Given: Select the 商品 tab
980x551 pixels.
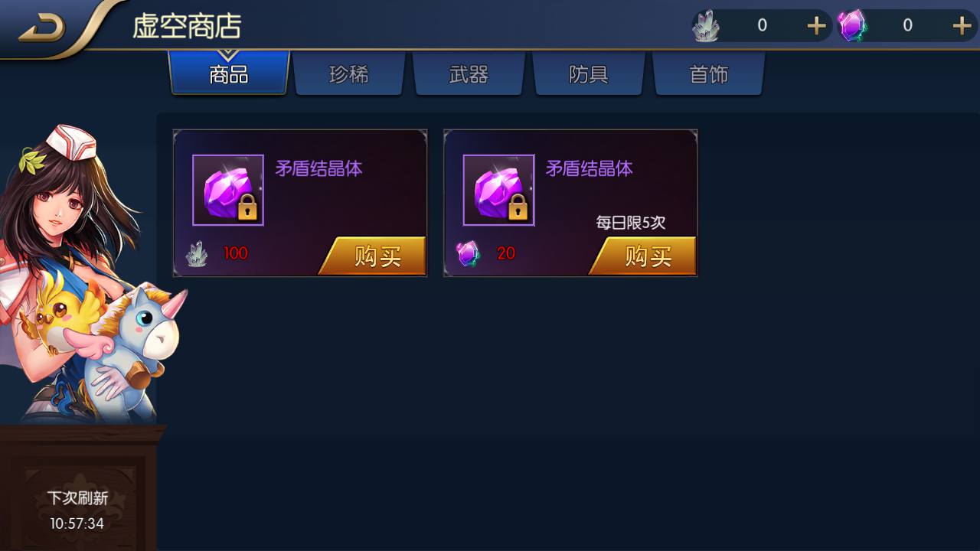Looking at the screenshot, I should (x=229, y=74).
